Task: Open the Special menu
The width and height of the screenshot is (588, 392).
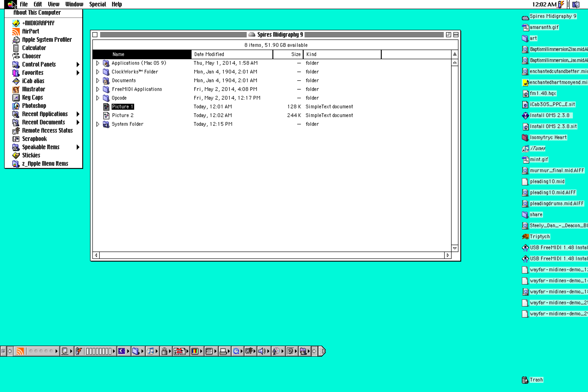Action: [x=98, y=4]
